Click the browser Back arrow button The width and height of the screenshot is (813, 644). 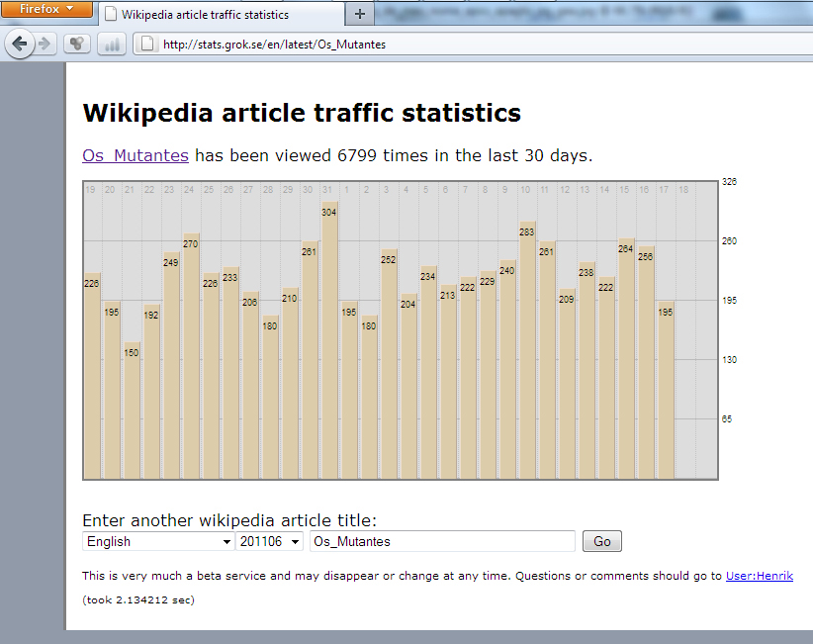pos(20,44)
